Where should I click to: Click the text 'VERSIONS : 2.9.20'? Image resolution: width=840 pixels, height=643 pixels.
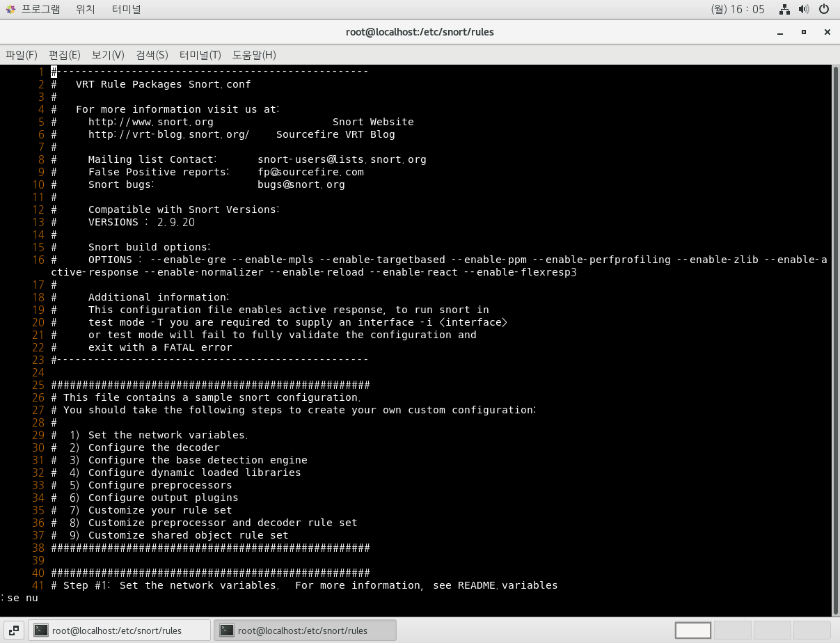point(142,222)
